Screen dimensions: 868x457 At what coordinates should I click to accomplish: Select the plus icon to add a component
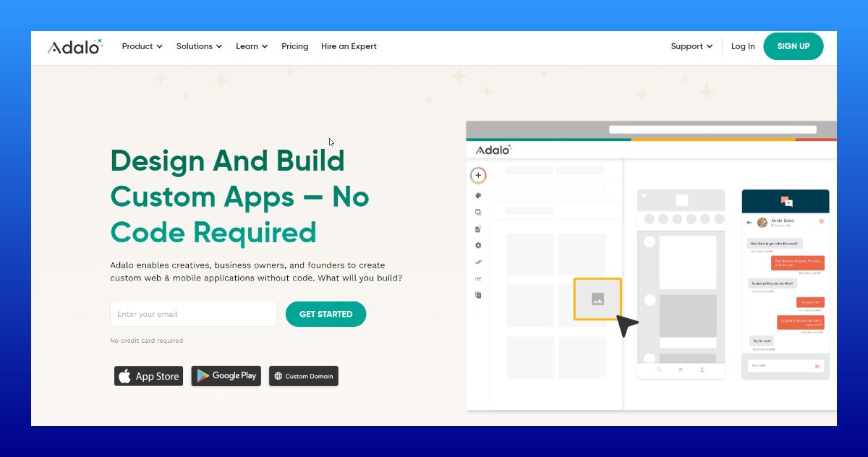[x=478, y=175]
